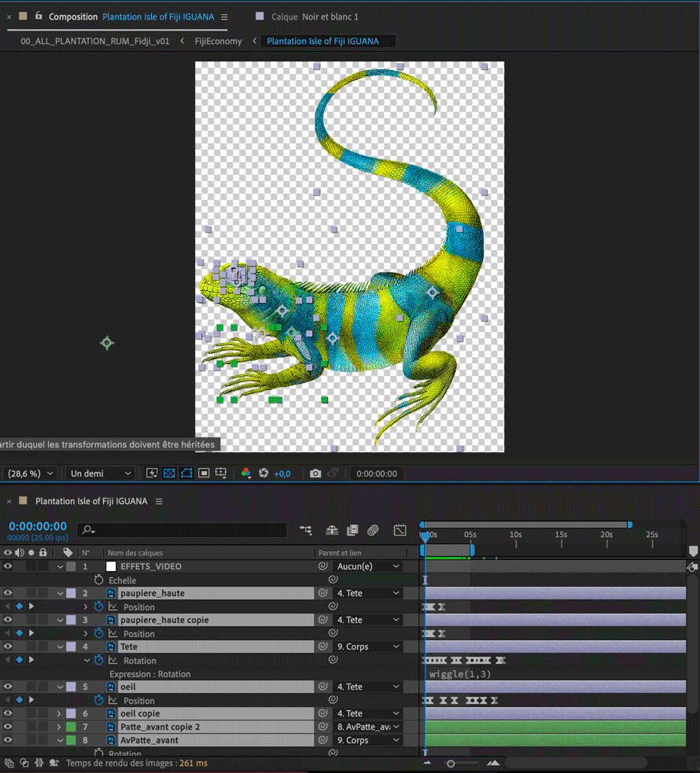Screen dimensions: 700x773
Task: Click the region of interest icon
Action: [x=204, y=473]
